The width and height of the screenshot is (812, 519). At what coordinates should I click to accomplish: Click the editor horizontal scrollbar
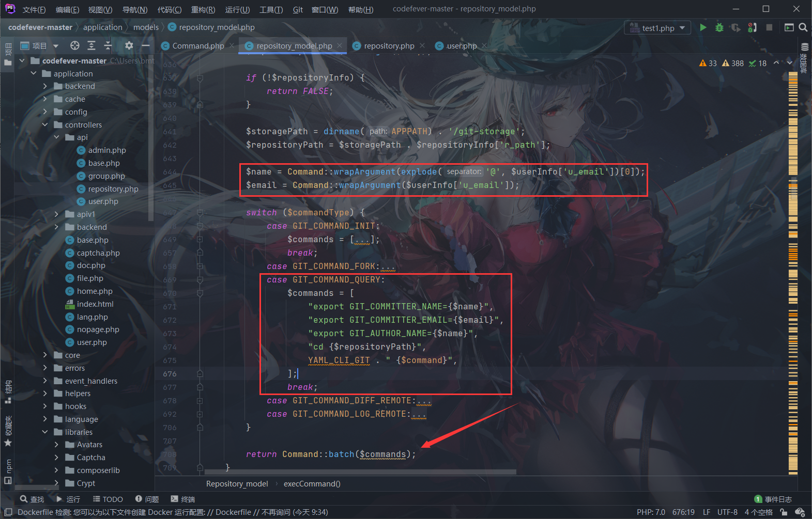point(360,471)
